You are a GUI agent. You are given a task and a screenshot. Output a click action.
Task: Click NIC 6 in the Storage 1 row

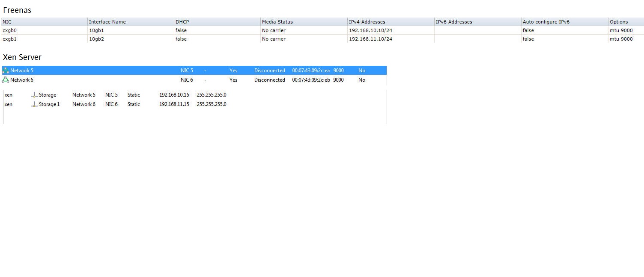coord(111,104)
